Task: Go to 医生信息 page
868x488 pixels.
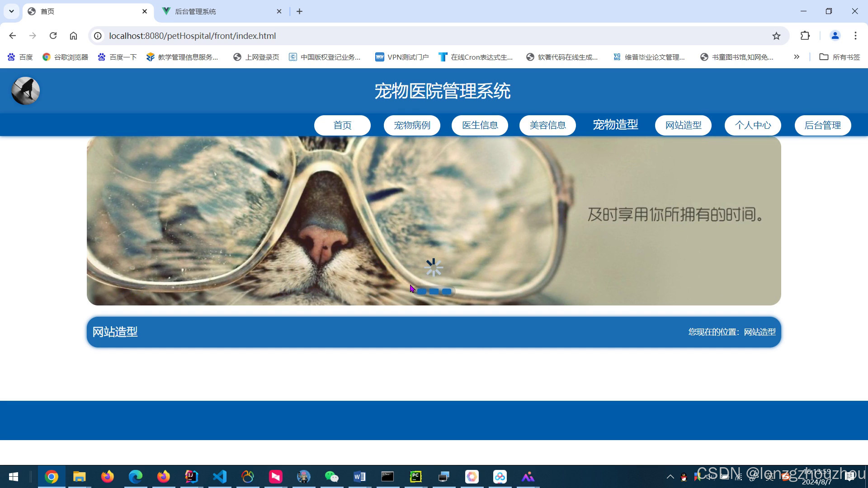Action: 480,125
